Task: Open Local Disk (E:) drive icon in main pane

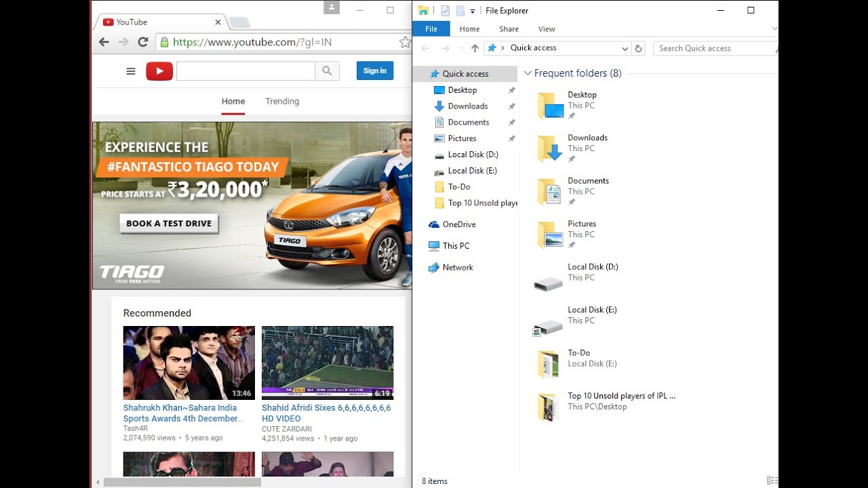Action: tap(548, 327)
